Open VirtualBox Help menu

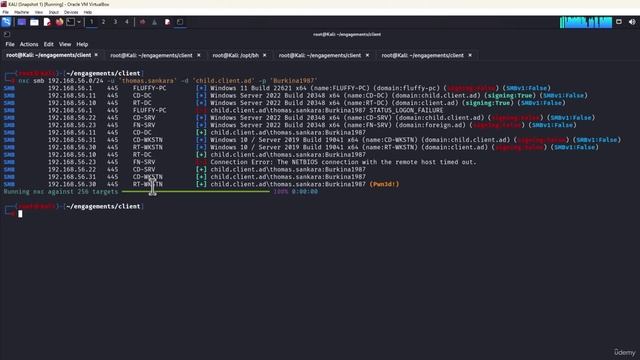coord(88,12)
